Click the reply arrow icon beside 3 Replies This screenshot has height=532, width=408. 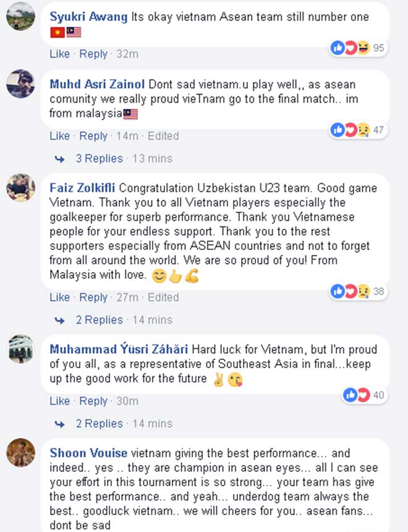(60, 159)
